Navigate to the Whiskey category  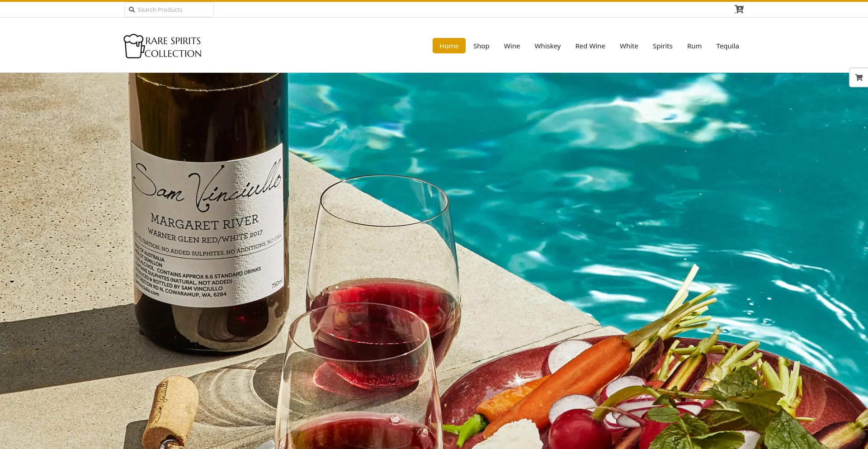(547, 46)
